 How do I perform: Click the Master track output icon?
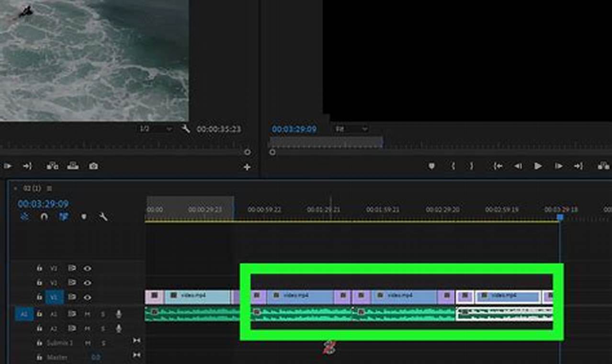coord(136,355)
